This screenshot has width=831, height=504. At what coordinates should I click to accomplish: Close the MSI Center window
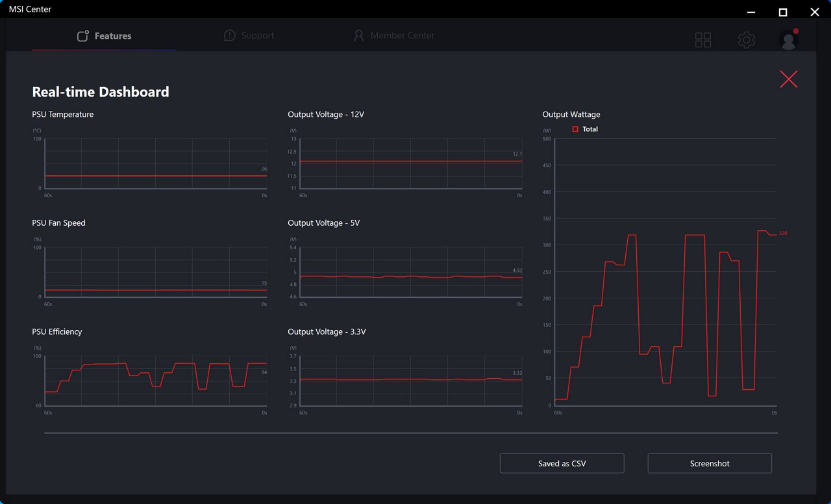pyautogui.click(x=815, y=12)
